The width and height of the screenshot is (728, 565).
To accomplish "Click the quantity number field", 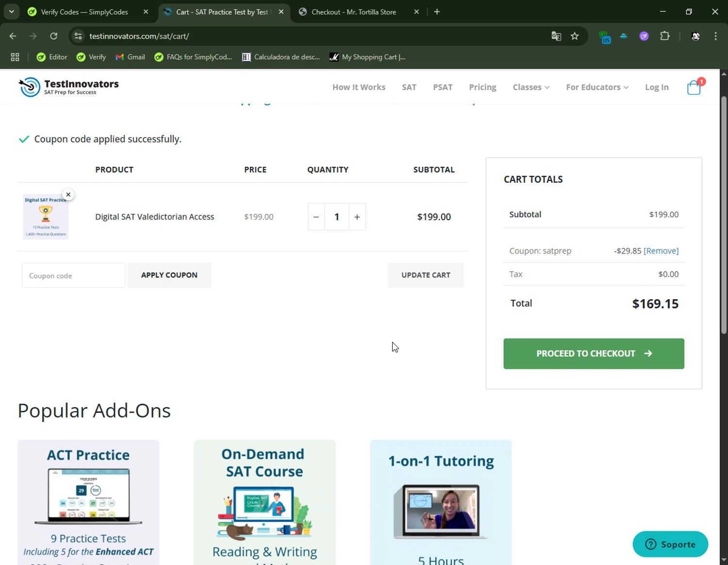I will [336, 217].
